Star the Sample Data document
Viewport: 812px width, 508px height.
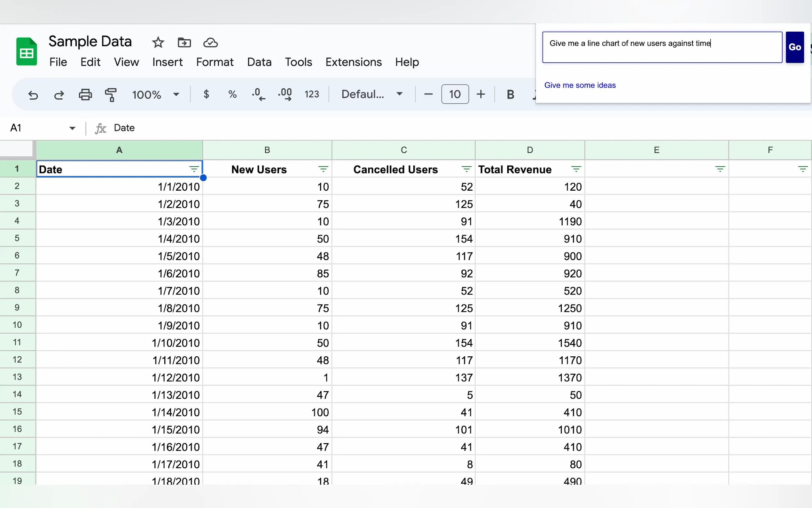[158, 43]
